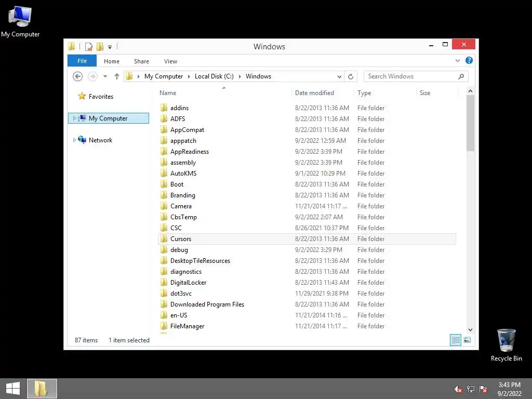Click the DigitalLocker folder name
Image resolution: width=532 pixels, height=399 pixels.
pos(188,282)
